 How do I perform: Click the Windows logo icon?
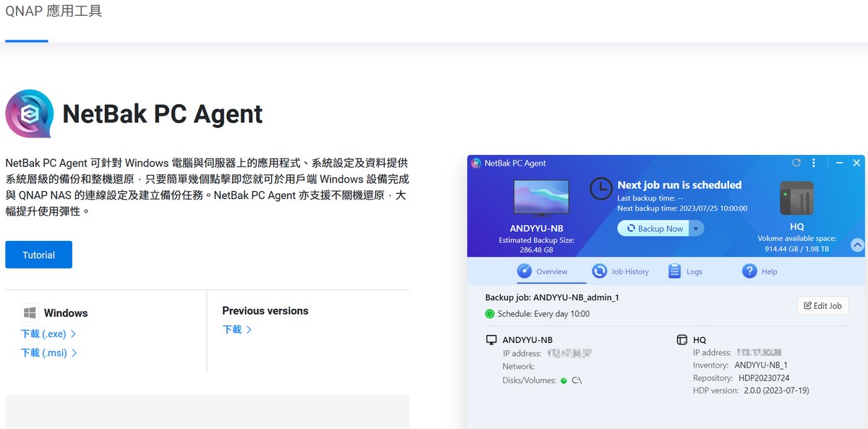pyautogui.click(x=30, y=313)
